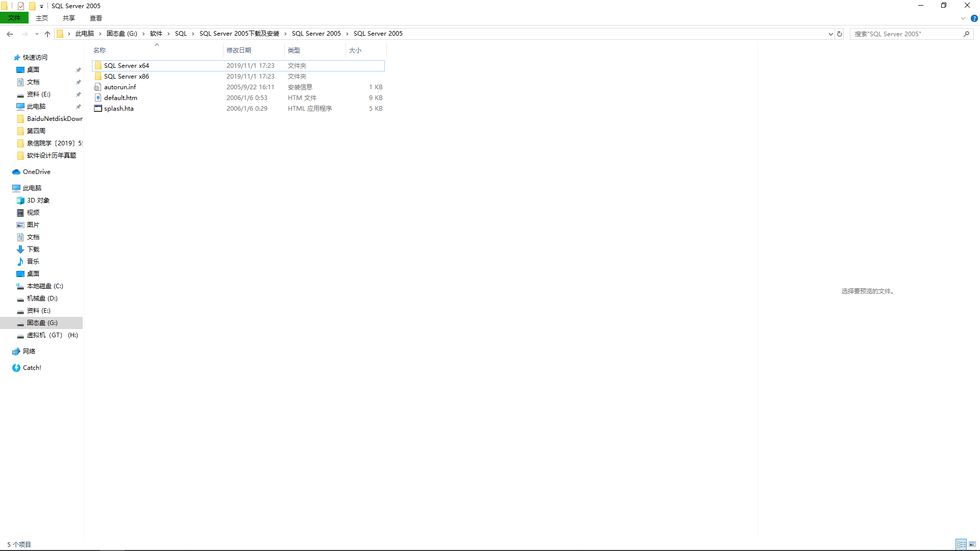980x551 pixels.
Task: Expand breadcrumb arrow after 此电脑
Action: [x=101, y=34]
